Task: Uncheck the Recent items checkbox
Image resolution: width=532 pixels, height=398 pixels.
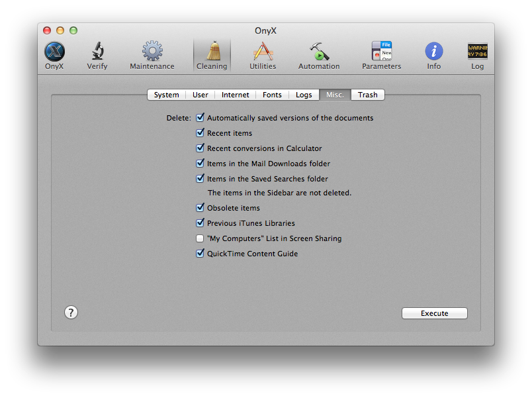Action: [x=200, y=133]
